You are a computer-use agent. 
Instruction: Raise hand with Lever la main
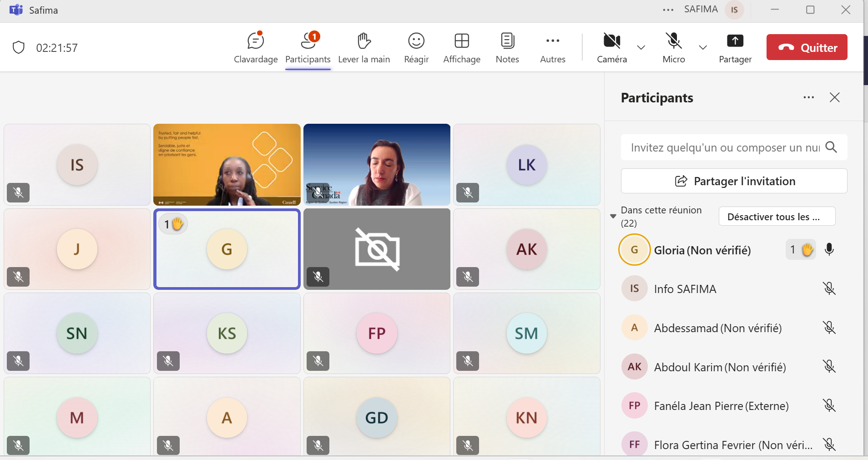[364, 48]
